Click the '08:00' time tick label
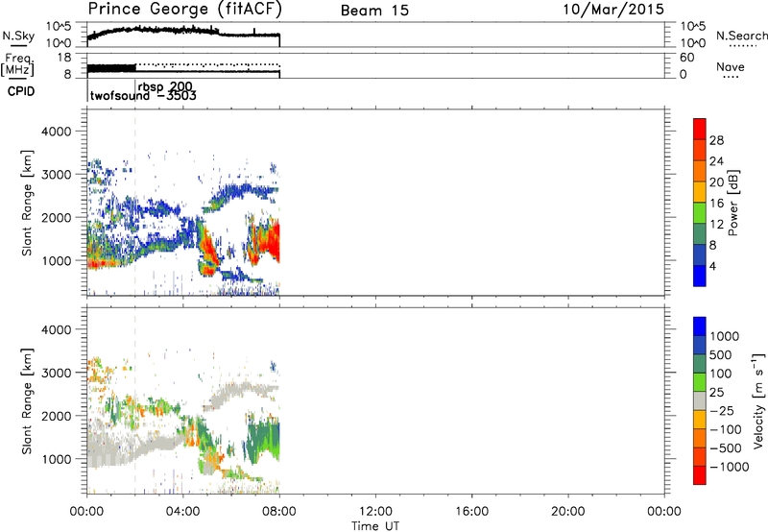 tap(279, 512)
